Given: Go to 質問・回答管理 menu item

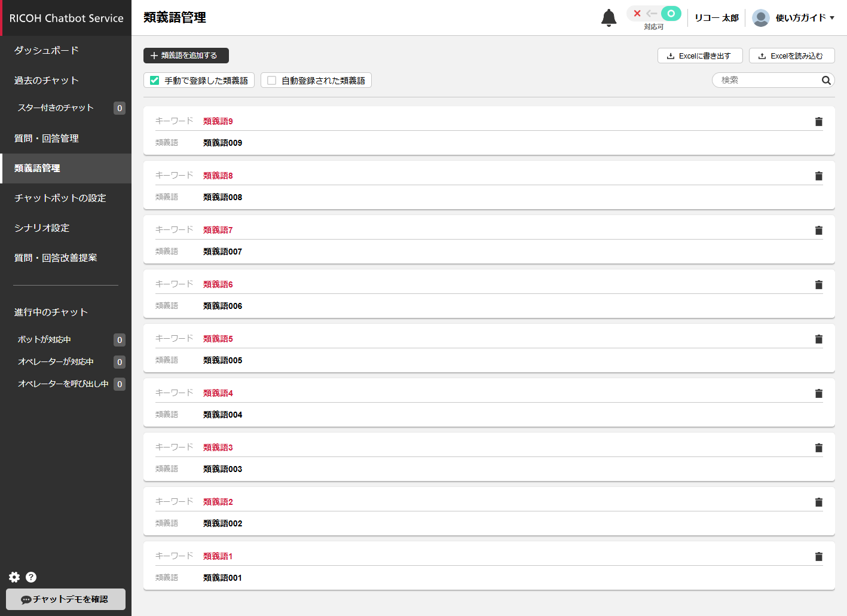Looking at the screenshot, I should point(47,139).
